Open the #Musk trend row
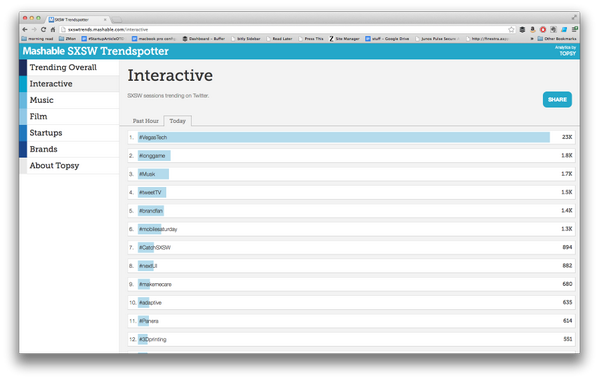The height and width of the screenshot is (380, 599). pyautogui.click(x=351, y=174)
